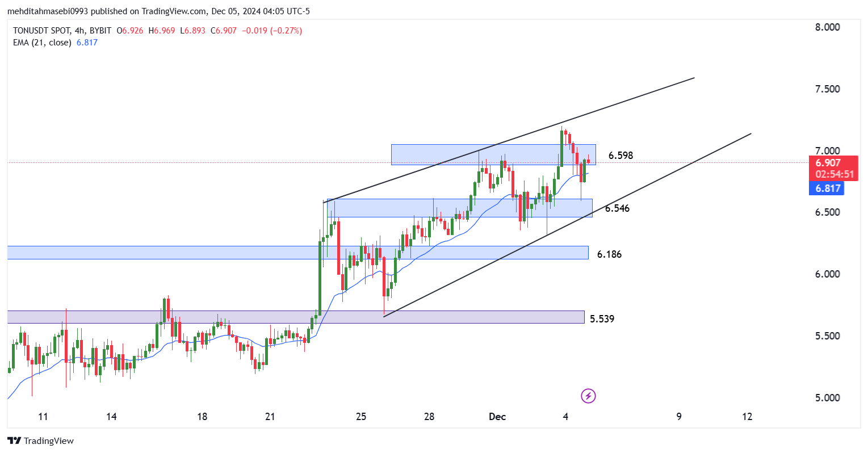Click the EMA (21, close) indicator label
The width and height of the screenshot is (868, 453).
pyautogui.click(x=42, y=43)
